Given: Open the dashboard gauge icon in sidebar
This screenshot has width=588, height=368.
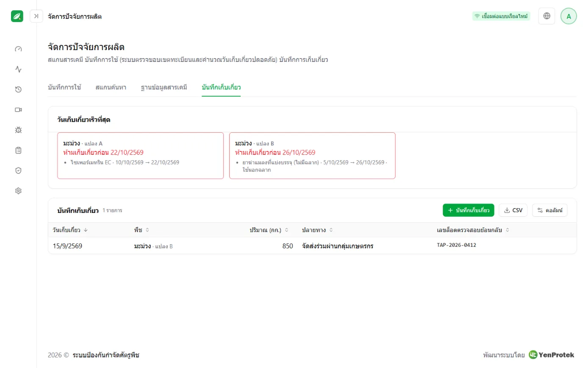Looking at the screenshot, I should pyautogui.click(x=18, y=49).
